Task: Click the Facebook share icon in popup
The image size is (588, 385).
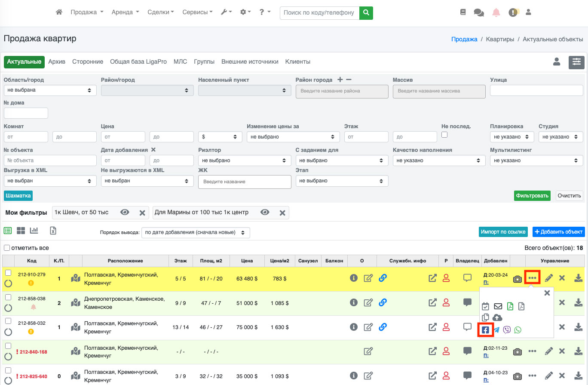Action: point(485,330)
